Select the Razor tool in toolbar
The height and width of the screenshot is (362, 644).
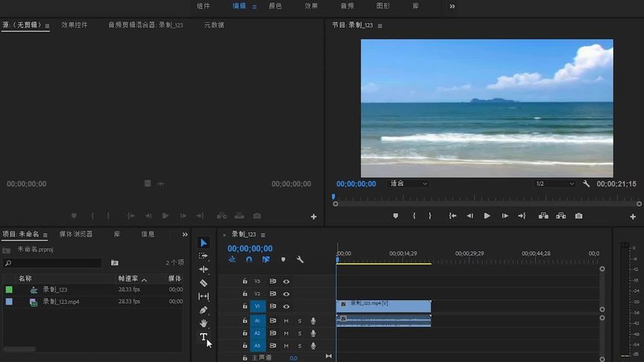click(x=203, y=283)
